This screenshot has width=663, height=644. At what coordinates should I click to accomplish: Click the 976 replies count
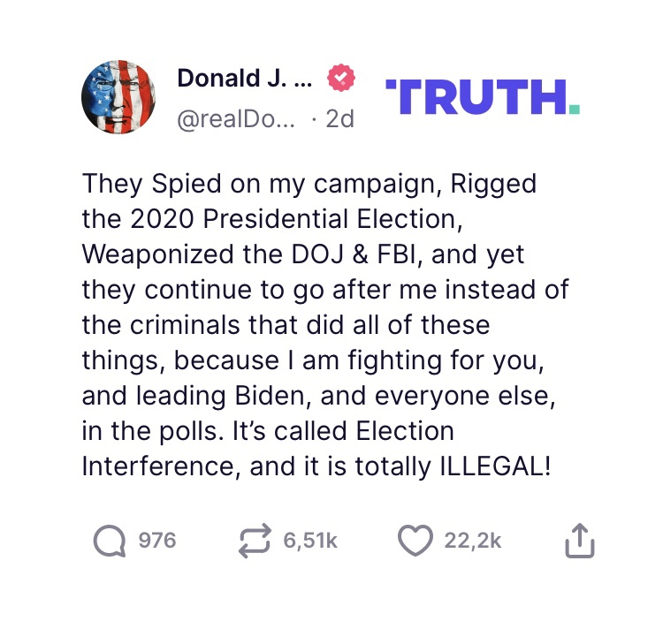point(157,541)
